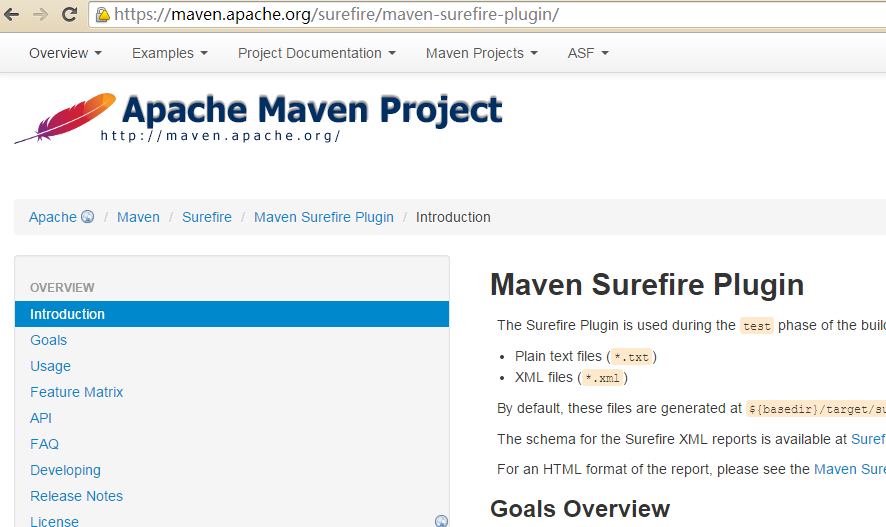
Task: Go to Apache breadcrumb link
Action: click(53, 217)
